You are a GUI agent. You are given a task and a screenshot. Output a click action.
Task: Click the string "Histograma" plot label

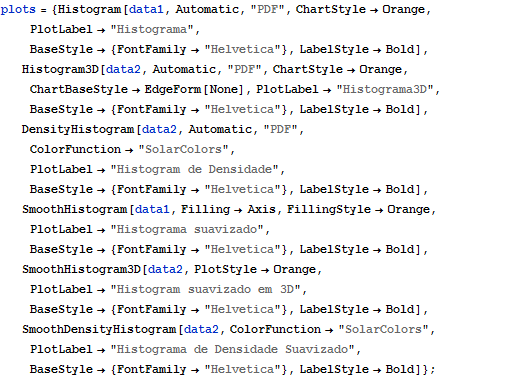152,29
